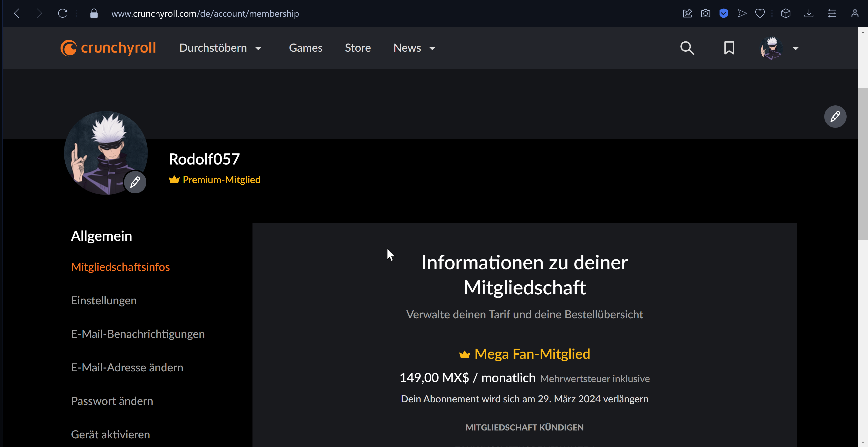The image size is (868, 447).
Task: Open the Games nav item
Action: (x=306, y=48)
